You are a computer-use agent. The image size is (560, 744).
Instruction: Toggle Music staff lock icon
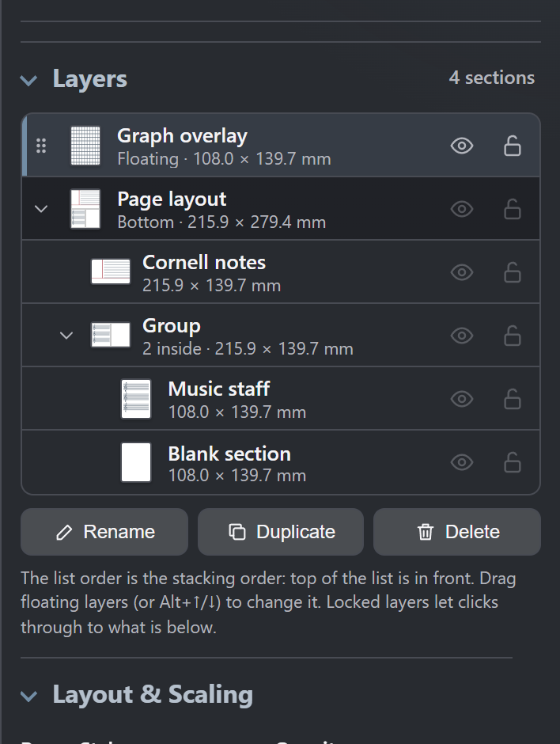click(x=512, y=399)
